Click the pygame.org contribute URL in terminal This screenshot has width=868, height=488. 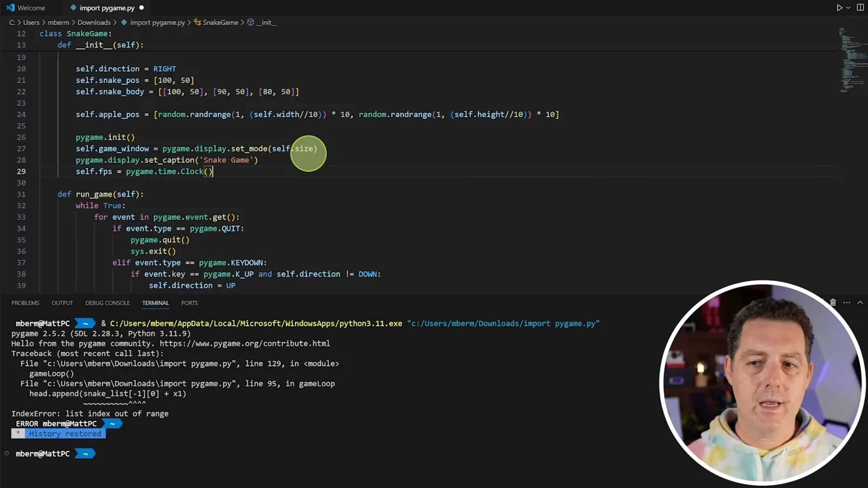click(x=245, y=343)
